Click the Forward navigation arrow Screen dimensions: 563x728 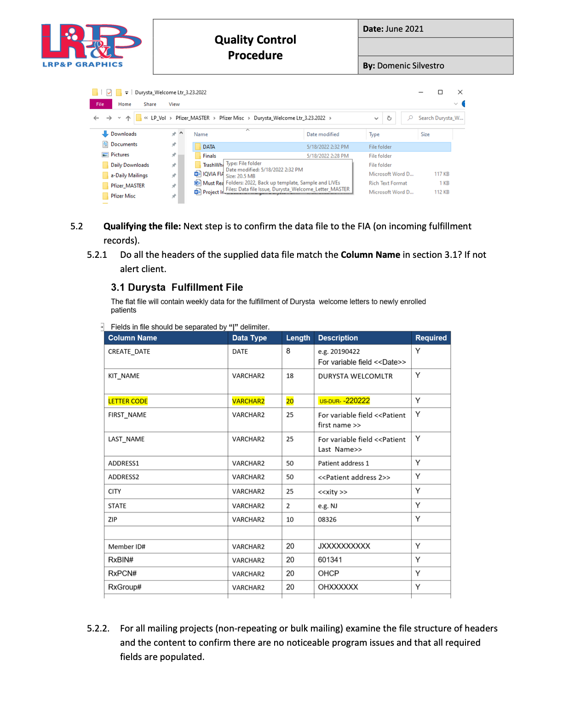point(109,118)
